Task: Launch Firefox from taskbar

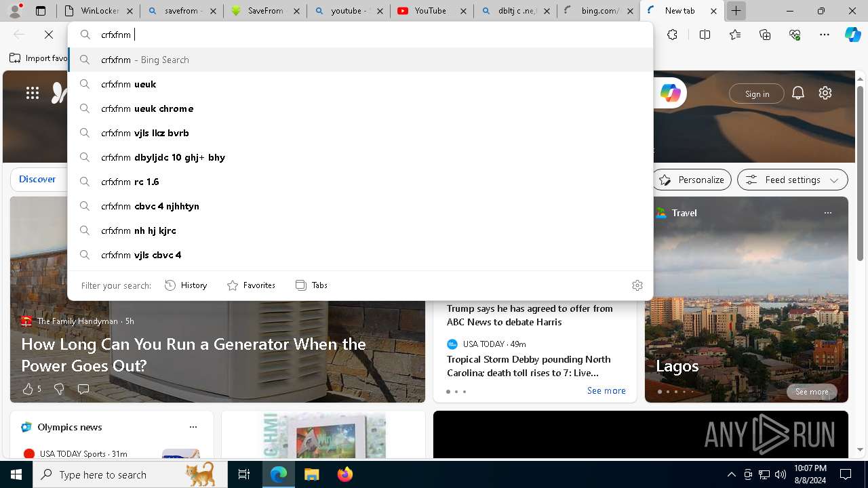Action: [344, 474]
